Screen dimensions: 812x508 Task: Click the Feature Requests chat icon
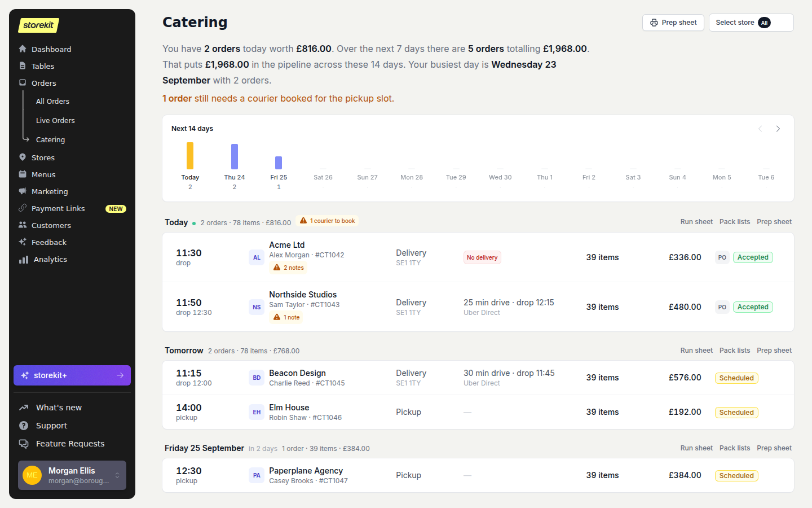click(x=24, y=444)
